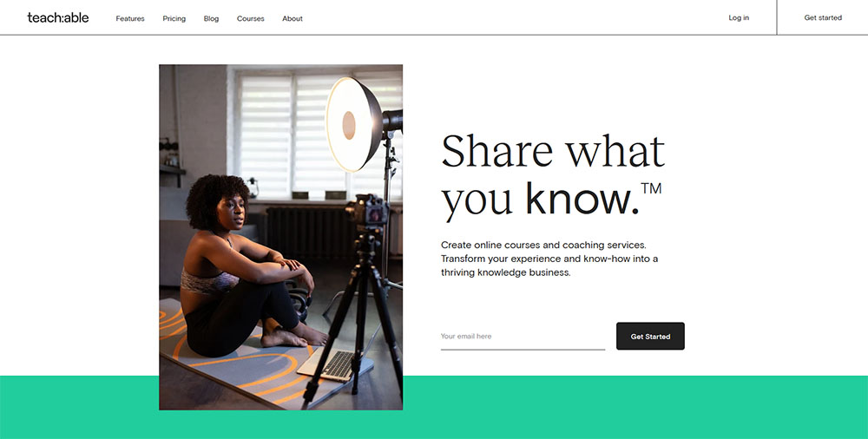The height and width of the screenshot is (439, 868).
Task: Click the teach:able logo
Action: (58, 17)
